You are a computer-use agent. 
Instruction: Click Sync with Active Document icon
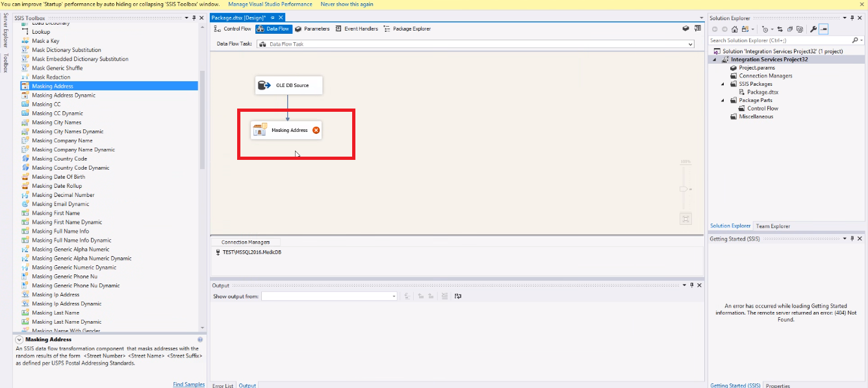[780, 29]
